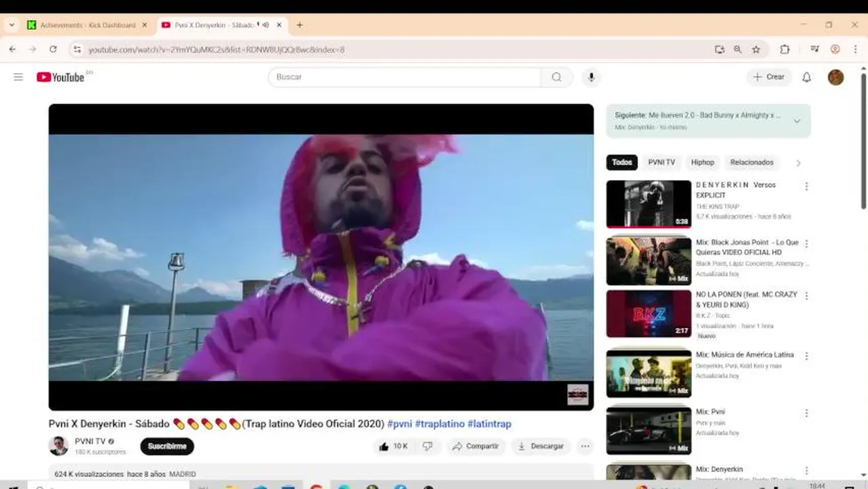Open new browser tab with plus button
The width and height of the screenshot is (868, 489).
pyautogui.click(x=300, y=25)
